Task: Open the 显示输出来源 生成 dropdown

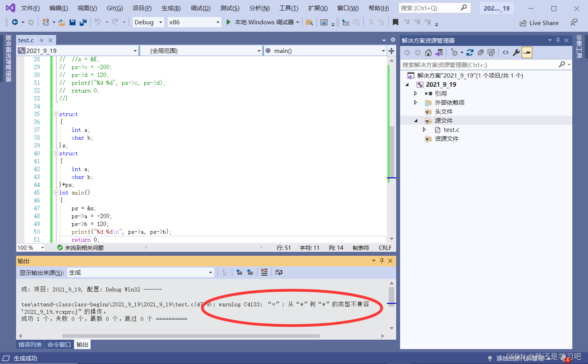Action: (140, 273)
